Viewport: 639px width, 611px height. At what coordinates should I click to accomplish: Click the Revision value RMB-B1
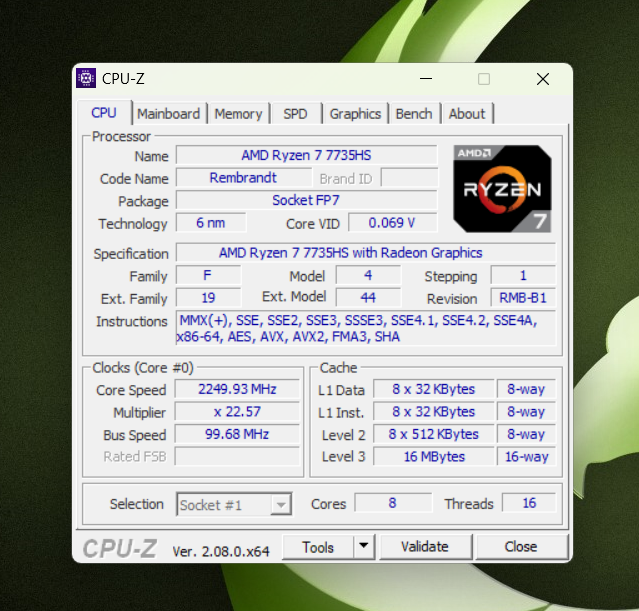click(x=523, y=298)
